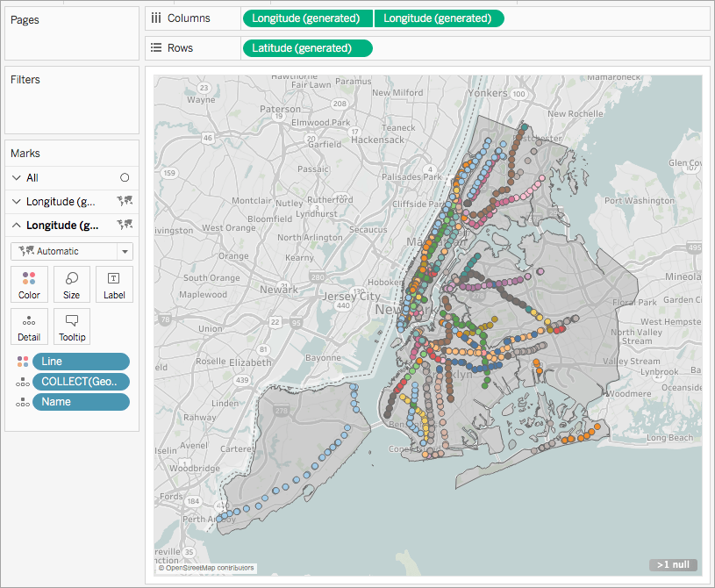Image resolution: width=715 pixels, height=588 pixels.
Task: Click the map icon beside second Longitude marks layer
Action: 125,225
